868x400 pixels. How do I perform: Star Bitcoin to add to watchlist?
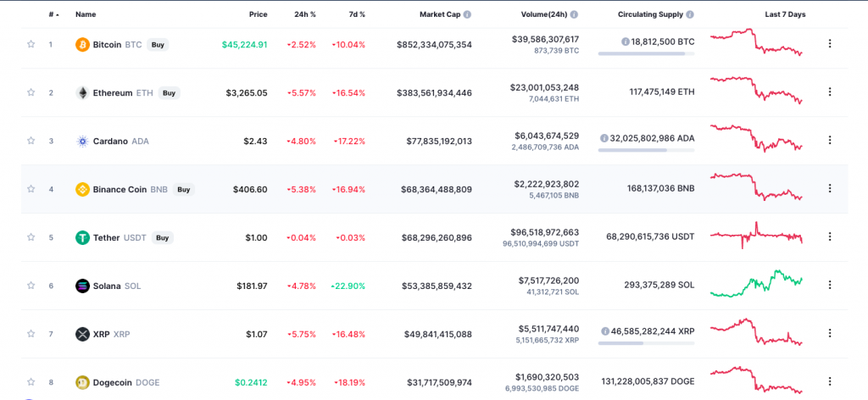click(31, 44)
